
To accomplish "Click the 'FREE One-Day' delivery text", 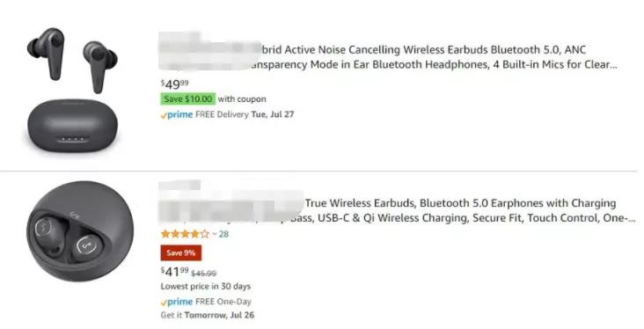I will point(223,302).
